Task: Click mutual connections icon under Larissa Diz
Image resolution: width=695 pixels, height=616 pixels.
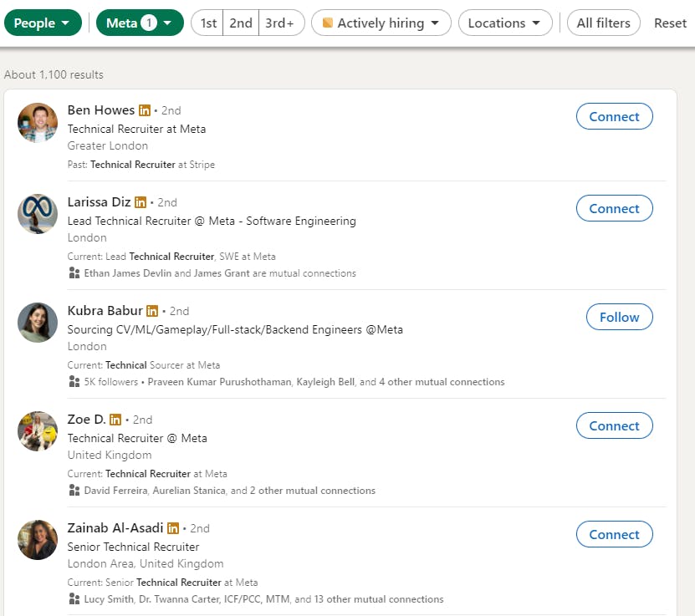Action: 74,272
